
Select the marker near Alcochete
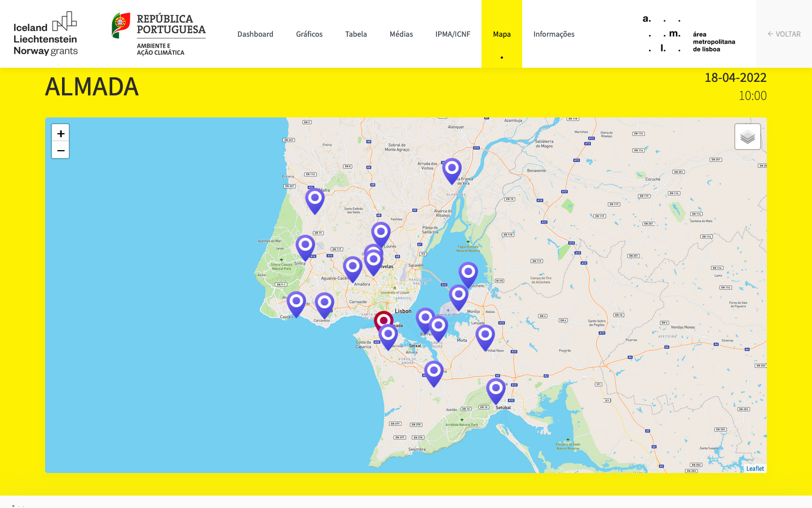(x=468, y=275)
